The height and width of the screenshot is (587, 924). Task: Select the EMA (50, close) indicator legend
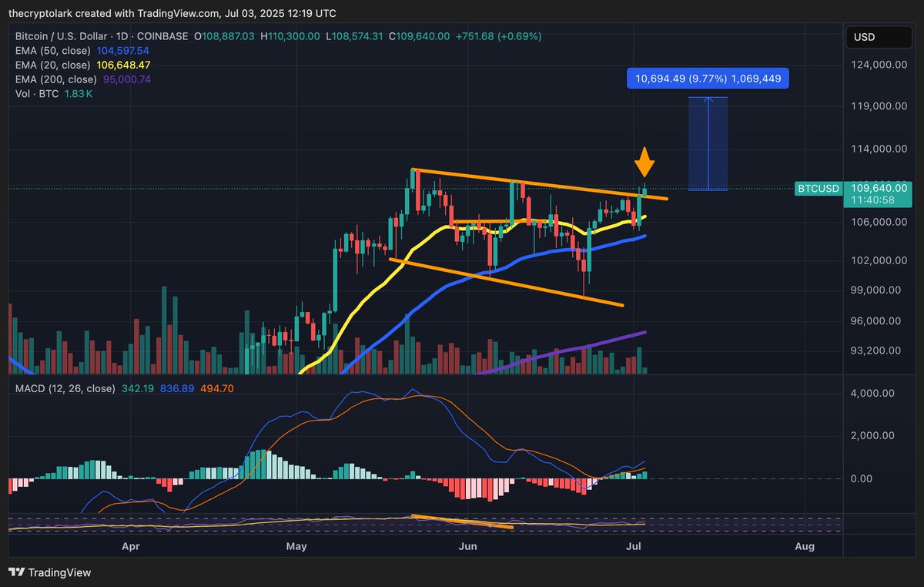tap(54, 50)
